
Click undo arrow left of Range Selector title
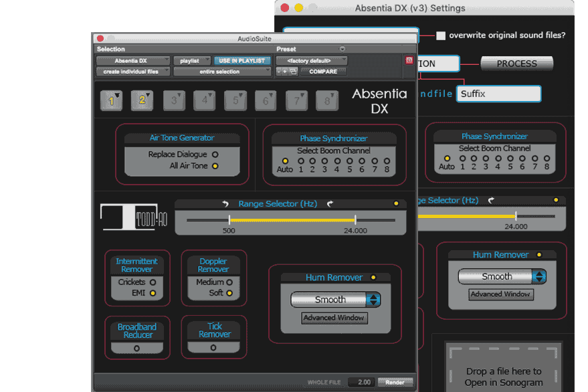pos(225,203)
